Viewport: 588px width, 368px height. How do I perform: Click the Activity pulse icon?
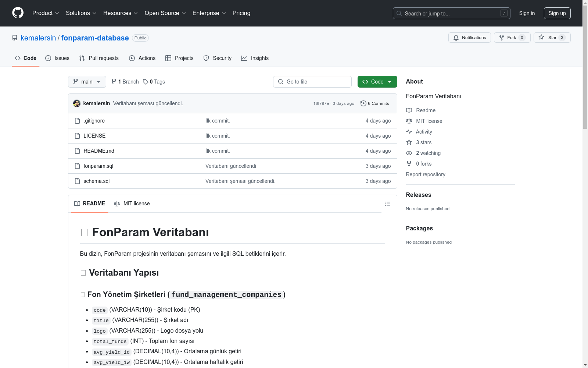409,132
